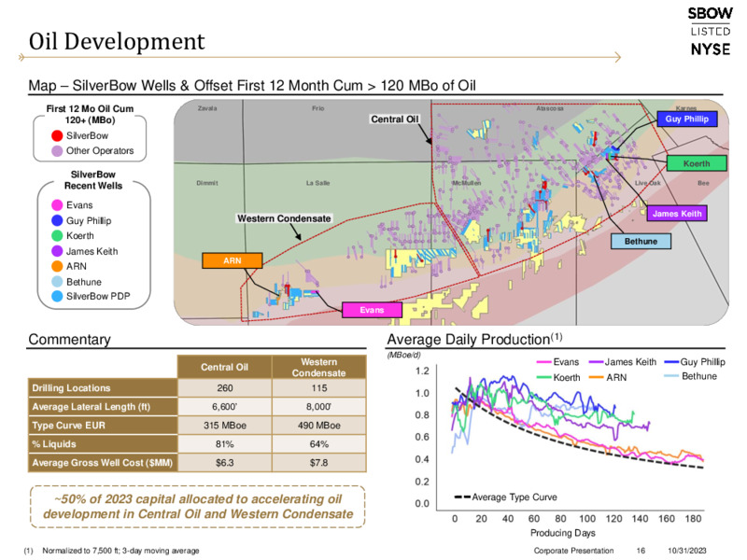Click the orange ARN dot in Recent Wells legend

pyautogui.click(x=57, y=266)
